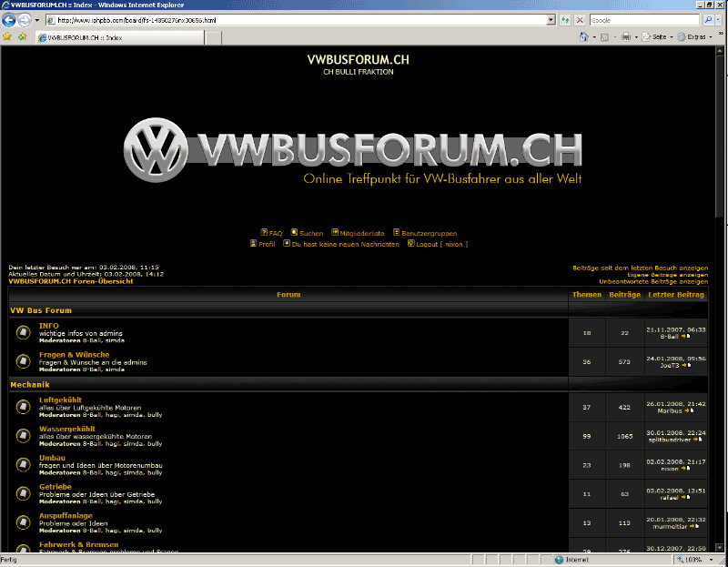Go to latest post icon in Getriebe row
728x567 pixels.
tap(686, 497)
